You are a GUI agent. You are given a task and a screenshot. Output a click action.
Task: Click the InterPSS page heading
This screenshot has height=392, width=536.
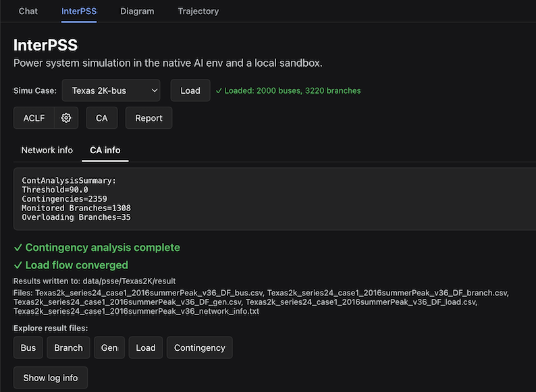pos(45,45)
